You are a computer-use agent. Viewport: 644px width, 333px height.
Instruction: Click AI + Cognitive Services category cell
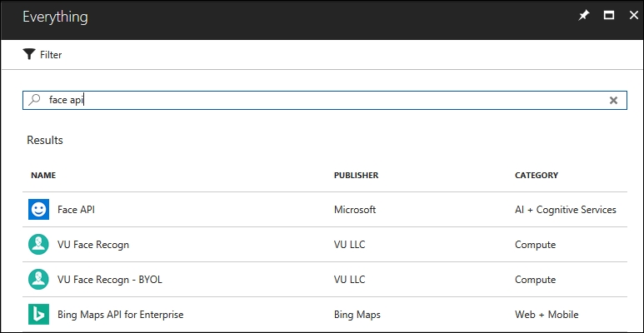click(565, 210)
